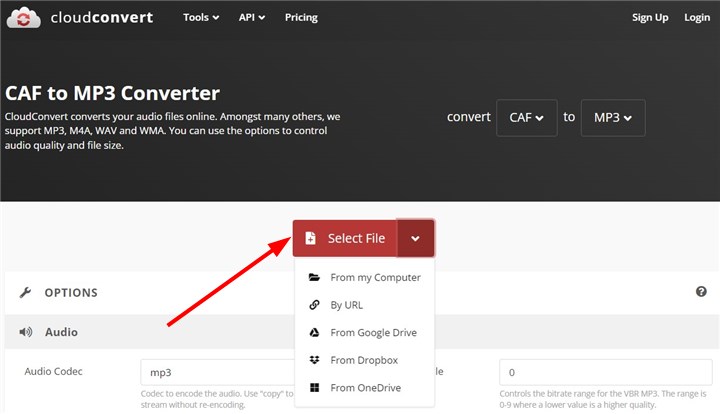This screenshot has height=414, width=720.
Task: Choose From my Computer option
Action: pyautogui.click(x=365, y=277)
